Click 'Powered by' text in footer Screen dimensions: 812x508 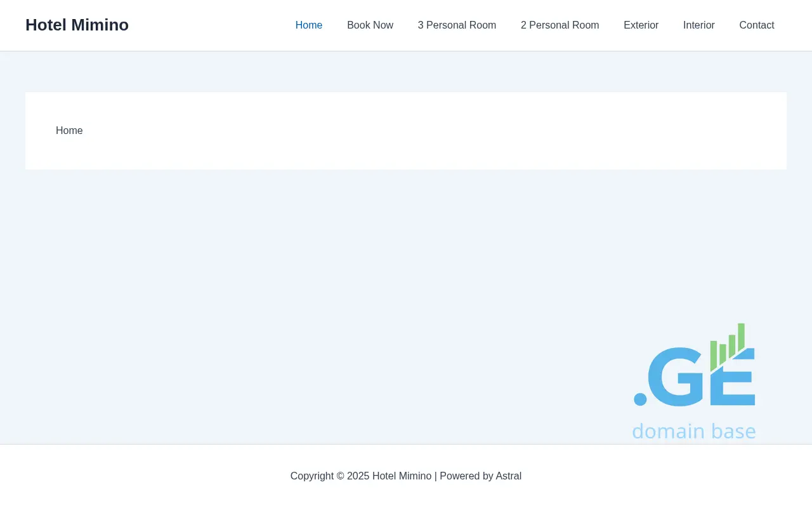pyautogui.click(x=466, y=476)
